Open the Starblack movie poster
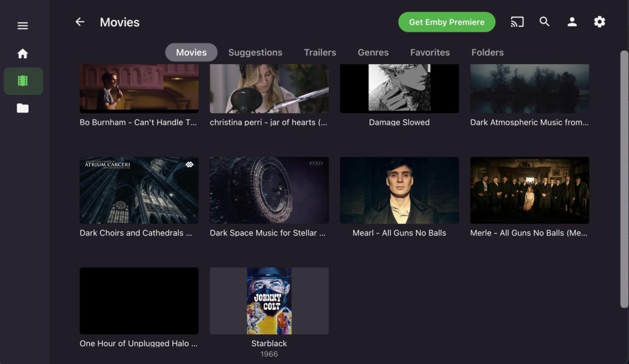The width and height of the screenshot is (629, 364). coord(269,301)
